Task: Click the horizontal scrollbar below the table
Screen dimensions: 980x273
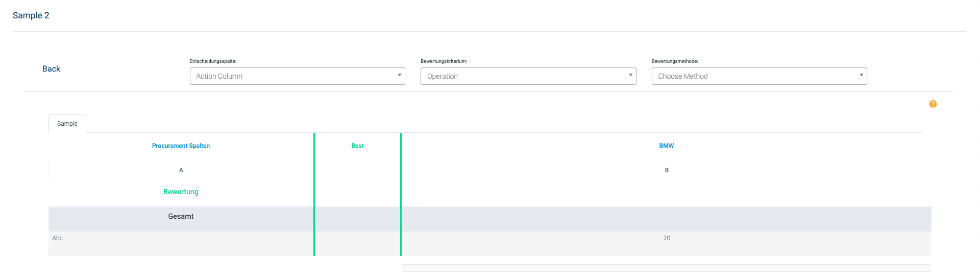Action: [666, 268]
